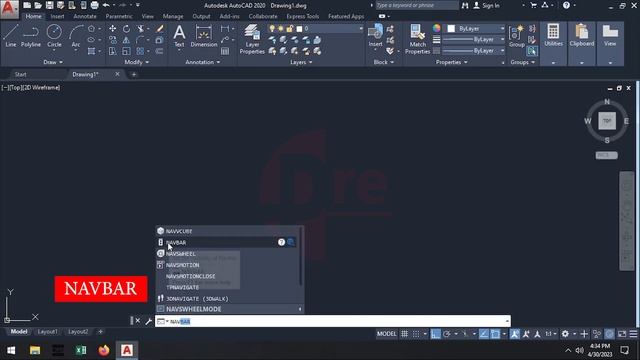Click Sign In button
This screenshot has height=360, width=640.
pos(487,5)
